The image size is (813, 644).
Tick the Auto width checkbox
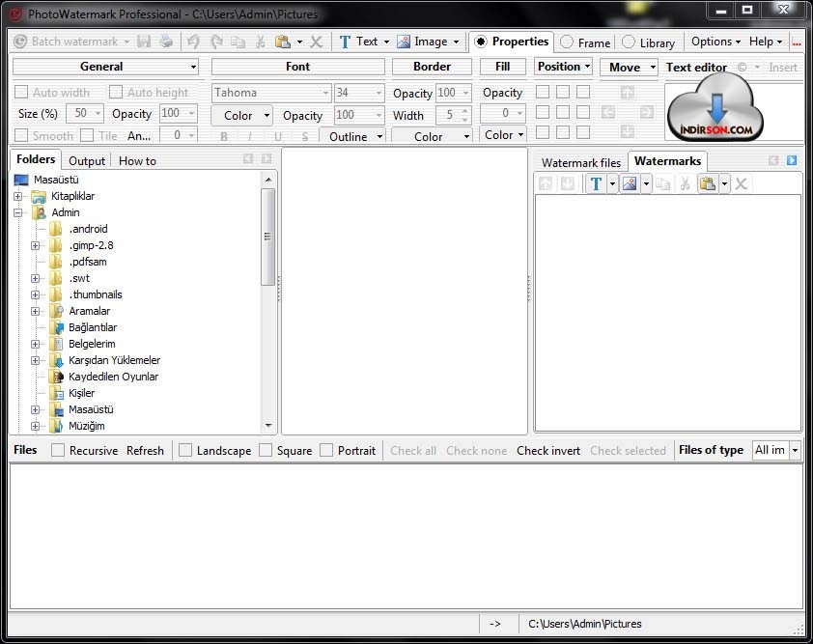point(21,92)
